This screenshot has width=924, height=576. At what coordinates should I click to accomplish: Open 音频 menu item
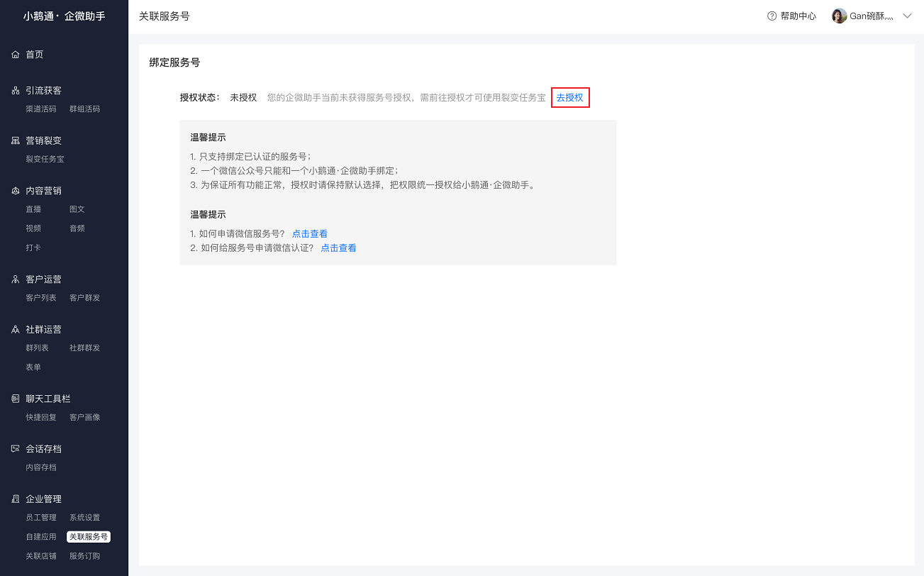[x=77, y=228]
